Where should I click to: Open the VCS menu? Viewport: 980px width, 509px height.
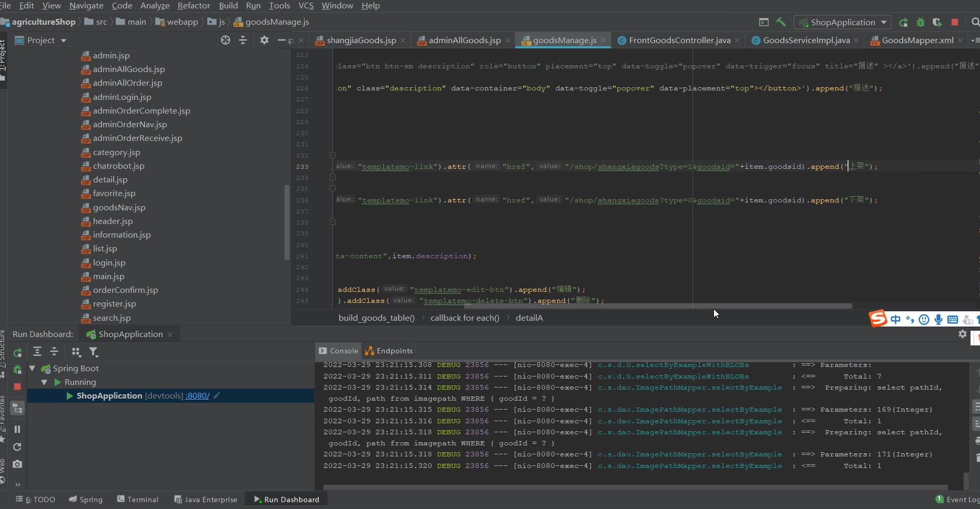(306, 5)
